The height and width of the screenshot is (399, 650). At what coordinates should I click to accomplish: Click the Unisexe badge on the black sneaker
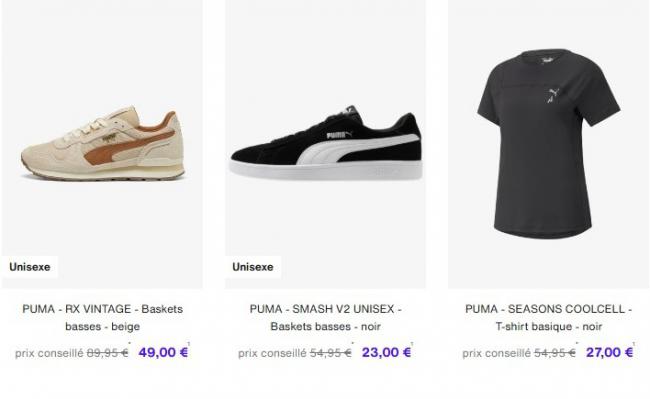(x=252, y=267)
